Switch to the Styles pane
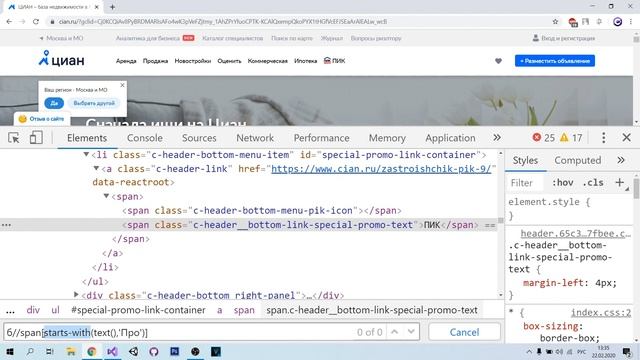 pos(525,160)
